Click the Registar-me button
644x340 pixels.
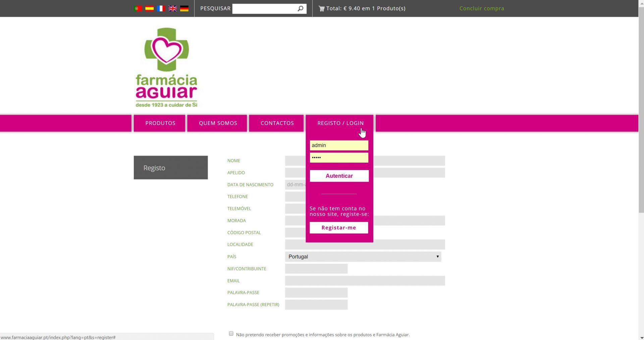point(339,228)
